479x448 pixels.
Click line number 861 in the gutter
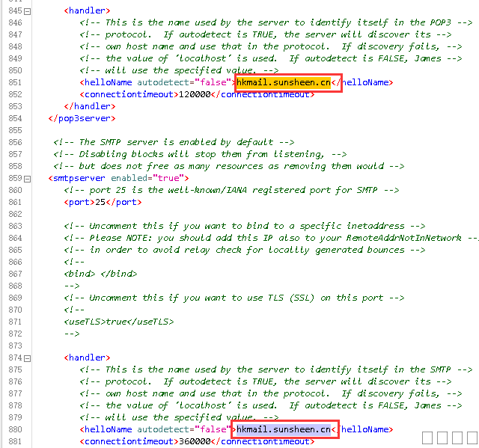tap(11, 203)
